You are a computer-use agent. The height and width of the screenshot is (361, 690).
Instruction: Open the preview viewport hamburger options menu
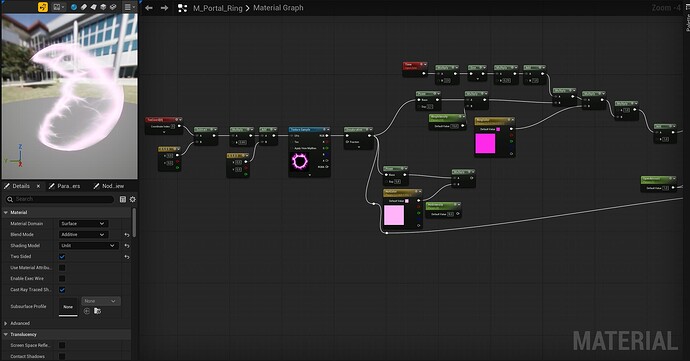tap(129, 7)
